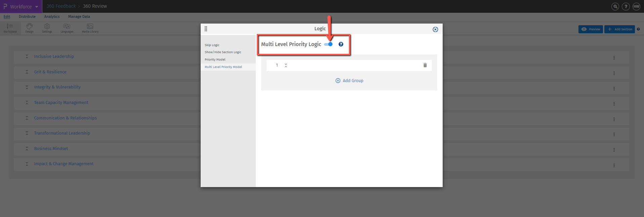Select Multi Level Priority Model item
This screenshot has height=217, width=644.
pos(223,67)
